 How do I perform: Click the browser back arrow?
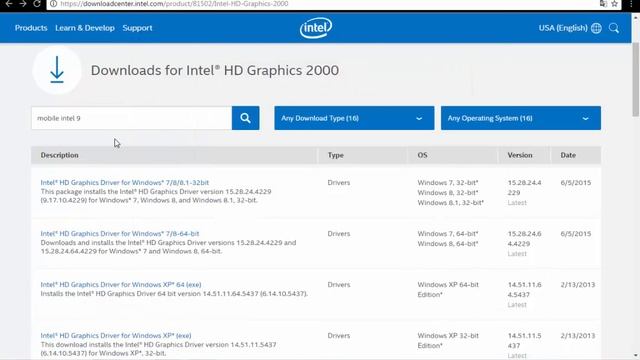9,4
